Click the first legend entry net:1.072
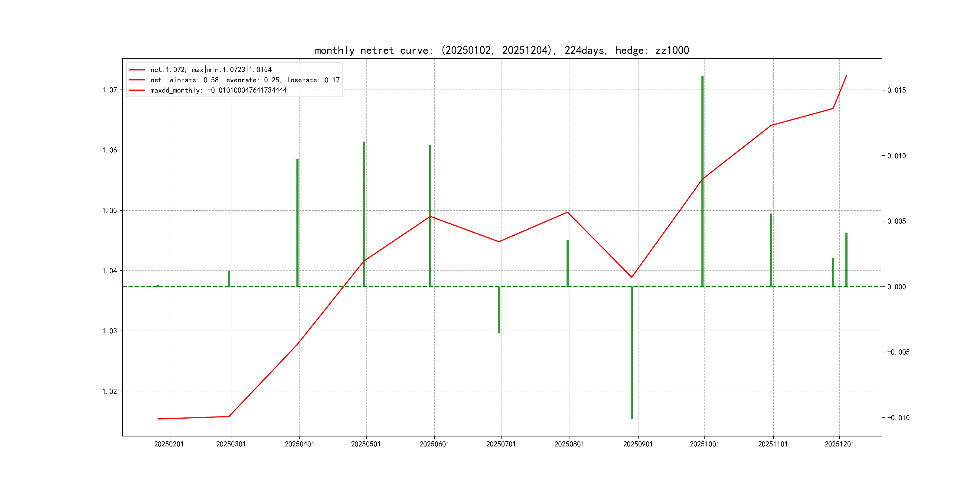The height and width of the screenshot is (490, 980). 211,70
